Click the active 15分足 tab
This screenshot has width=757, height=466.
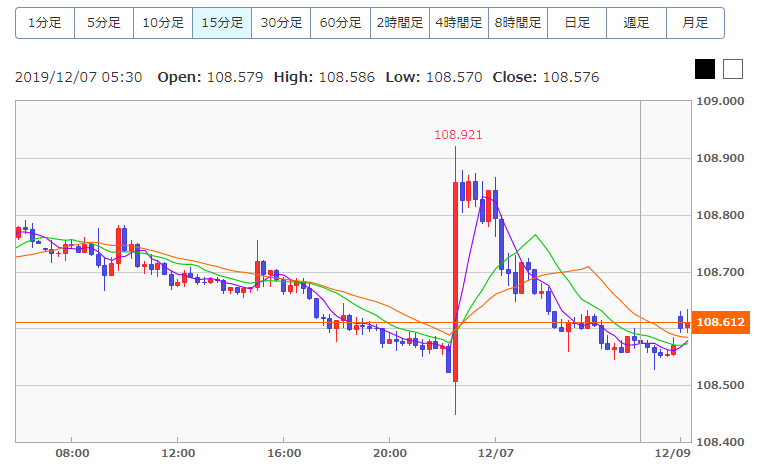point(222,22)
